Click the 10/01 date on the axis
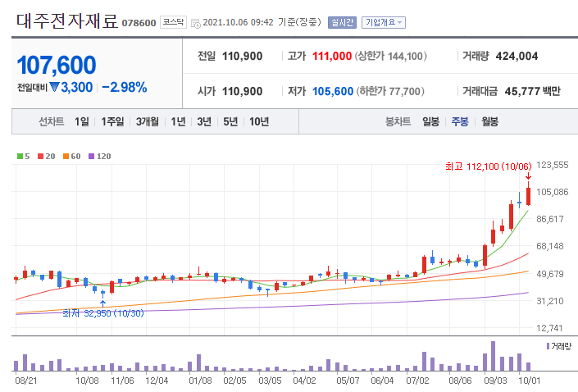The width and height of the screenshot is (578, 392). click(x=530, y=381)
